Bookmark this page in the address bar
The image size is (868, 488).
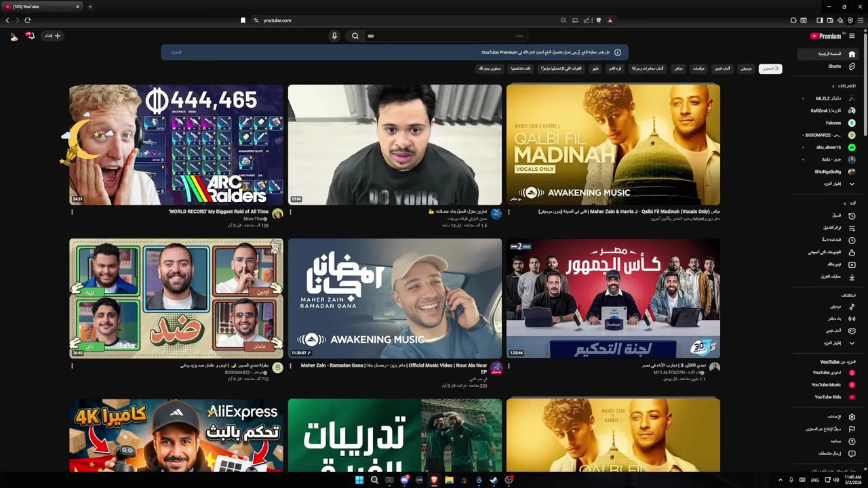pos(243,20)
